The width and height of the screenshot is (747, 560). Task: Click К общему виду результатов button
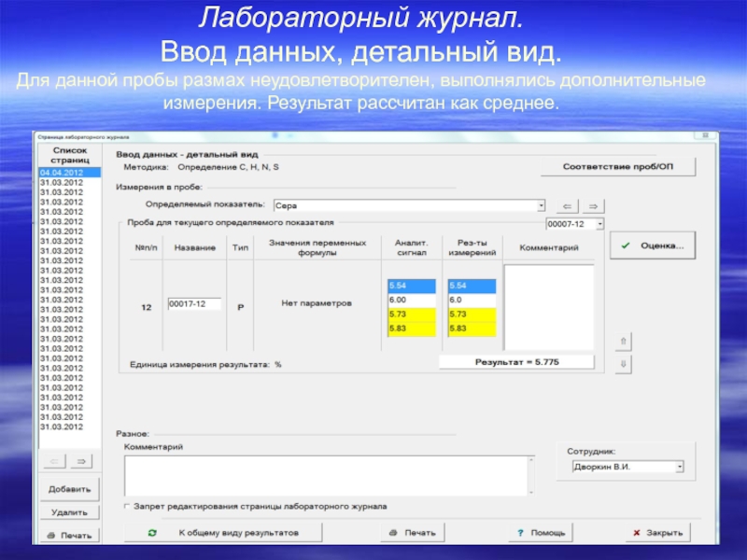click(224, 532)
